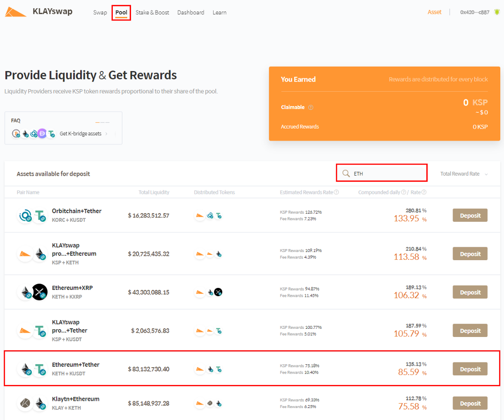Deposit into the Ethereum+Tether pool
This screenshot has width=504, height=420.
pyautogui.click(x=470, y=369)
